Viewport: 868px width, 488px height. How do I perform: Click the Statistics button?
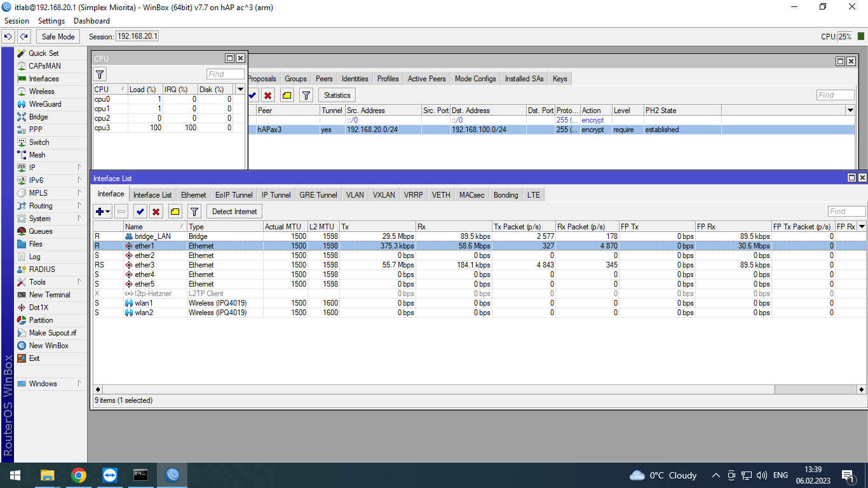click(x=337, y=95)
